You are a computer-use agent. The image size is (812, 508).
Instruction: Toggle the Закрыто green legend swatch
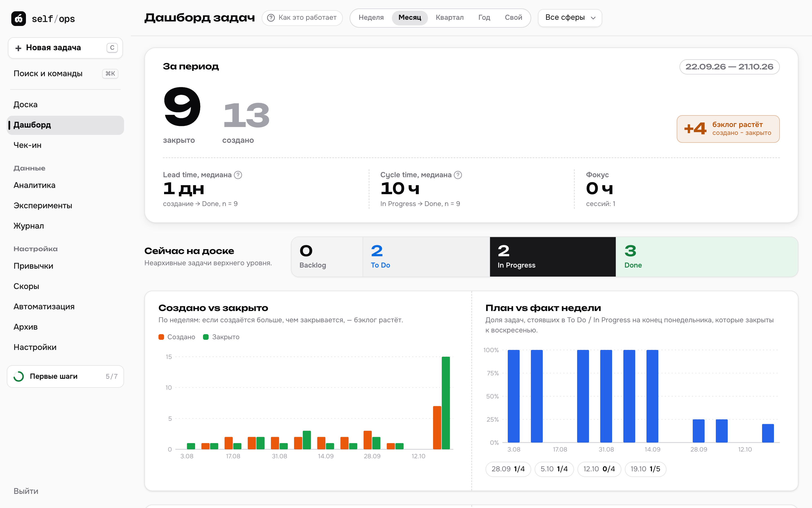(206, 337)
